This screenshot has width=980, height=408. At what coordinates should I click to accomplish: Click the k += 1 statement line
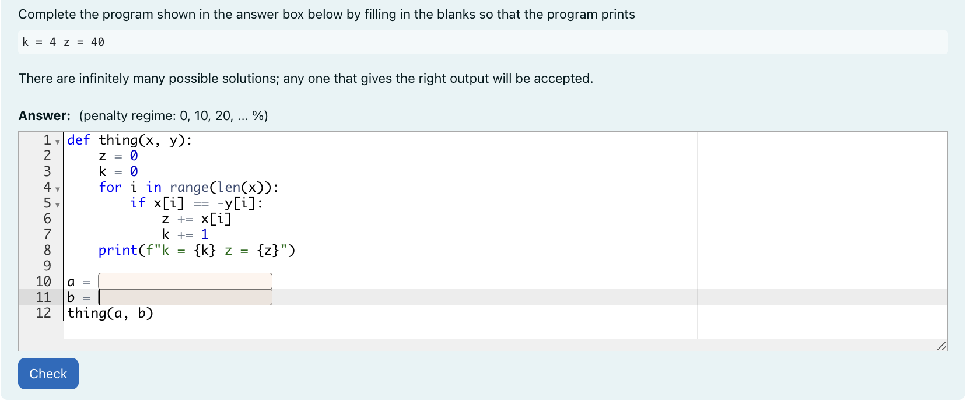point(184,234)
